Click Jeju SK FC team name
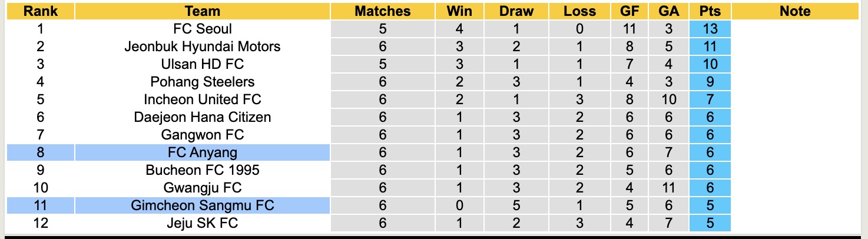Viewport: 868px width, 239px height. [202, 223]
